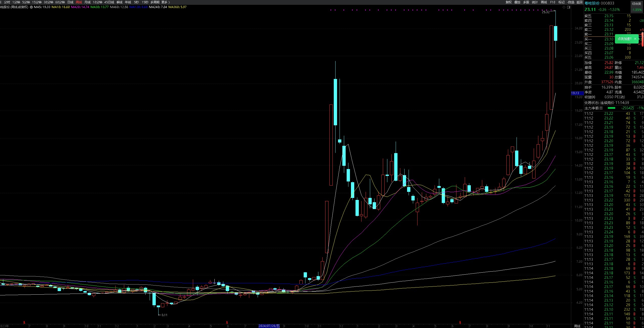Click the red S marker near June 2025
The image size is (644, 328).
[x=460, y=322]
